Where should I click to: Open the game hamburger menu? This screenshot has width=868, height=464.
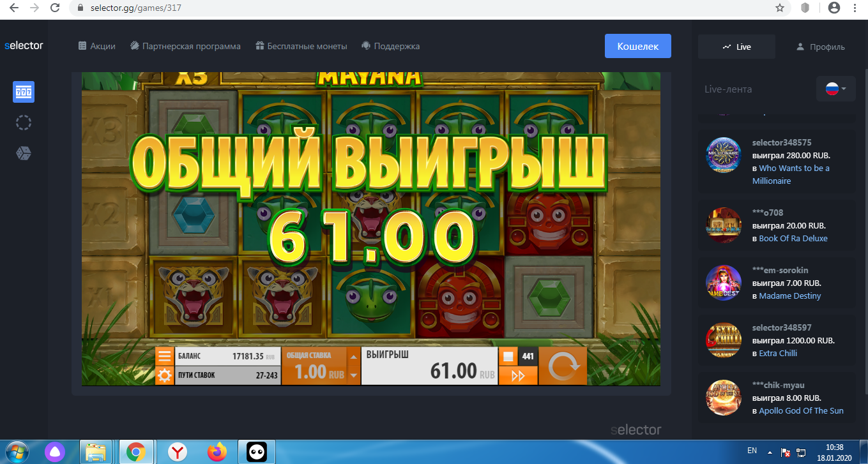click(x=165, y=356)
